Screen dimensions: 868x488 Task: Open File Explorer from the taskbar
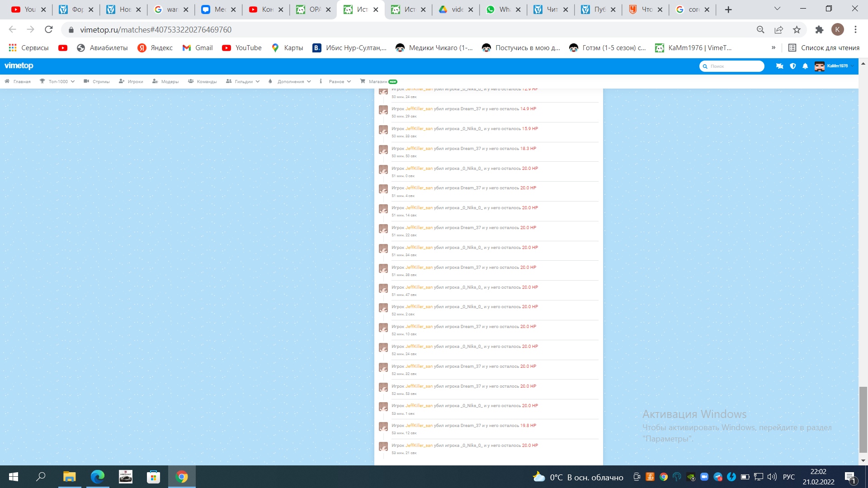pos(69,477)
